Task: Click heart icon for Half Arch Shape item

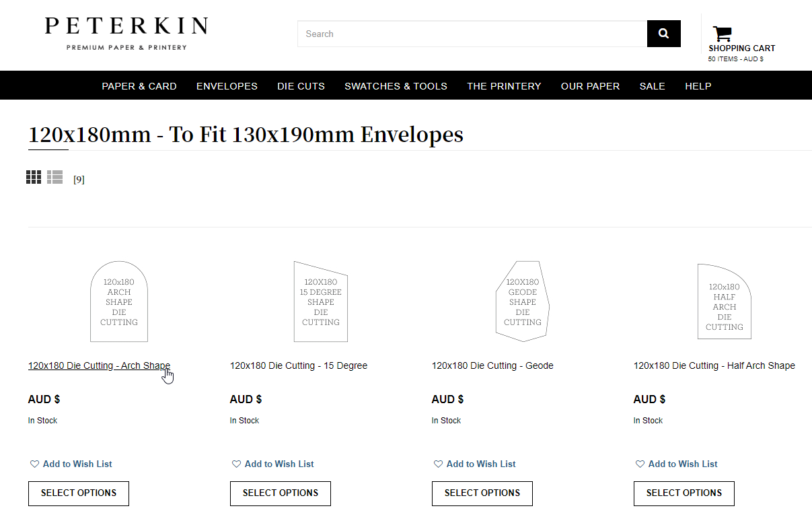Action: [x=640, y=464]
